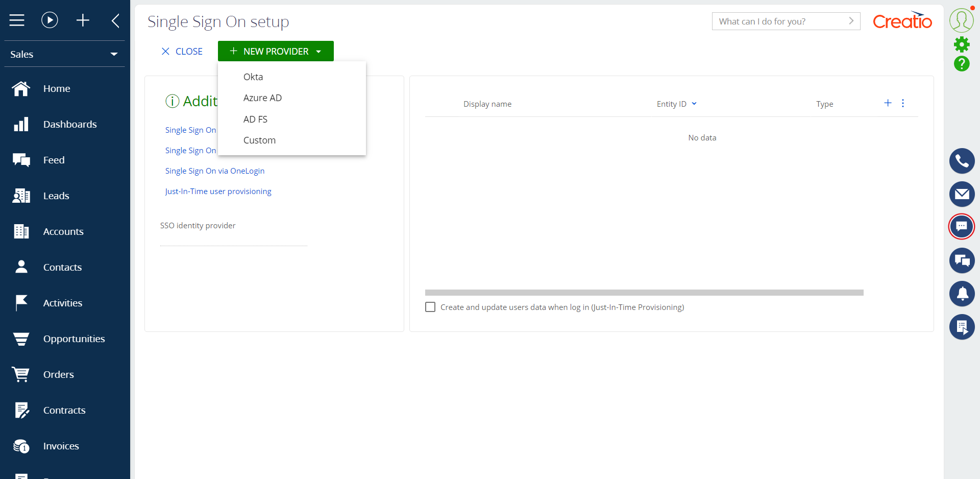
Task: Open Opportunities funnel icon
Action: pyautogui.click(x=21, y=339)
